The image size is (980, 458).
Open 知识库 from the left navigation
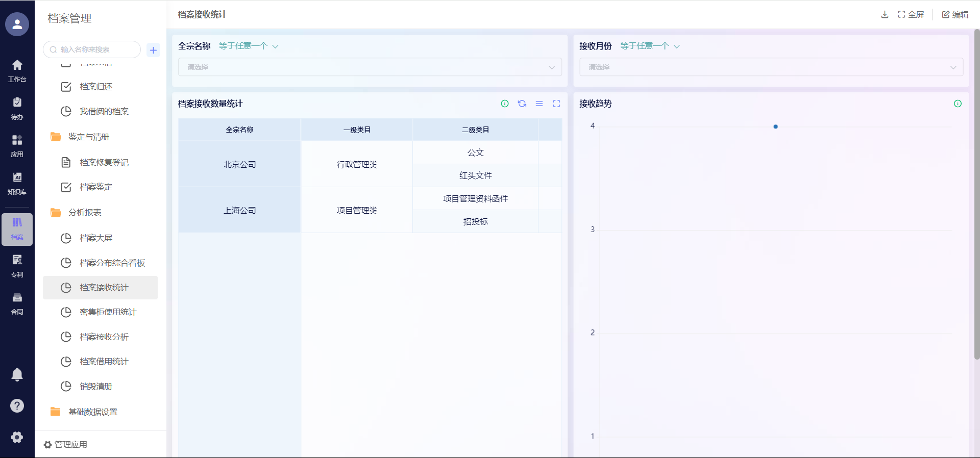(17, 183)
